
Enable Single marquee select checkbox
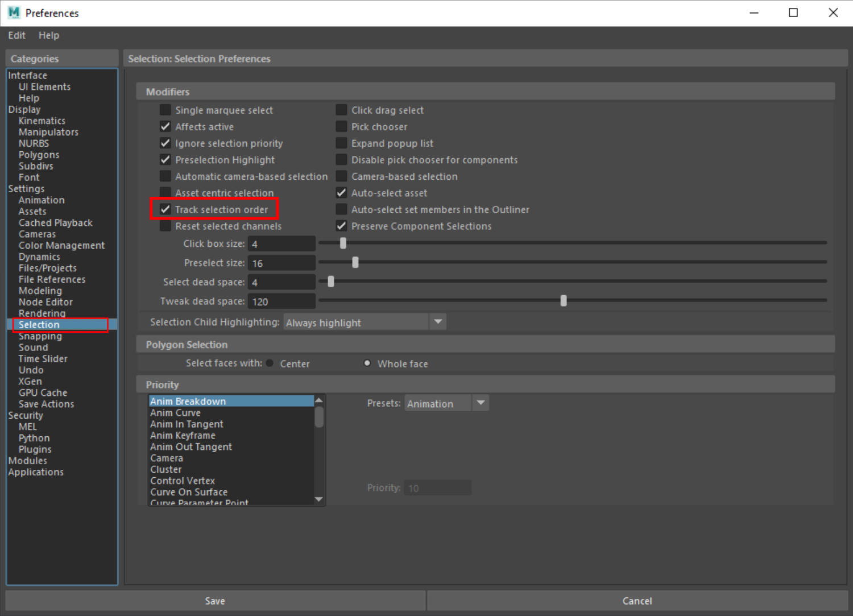[x=165, y=110]
